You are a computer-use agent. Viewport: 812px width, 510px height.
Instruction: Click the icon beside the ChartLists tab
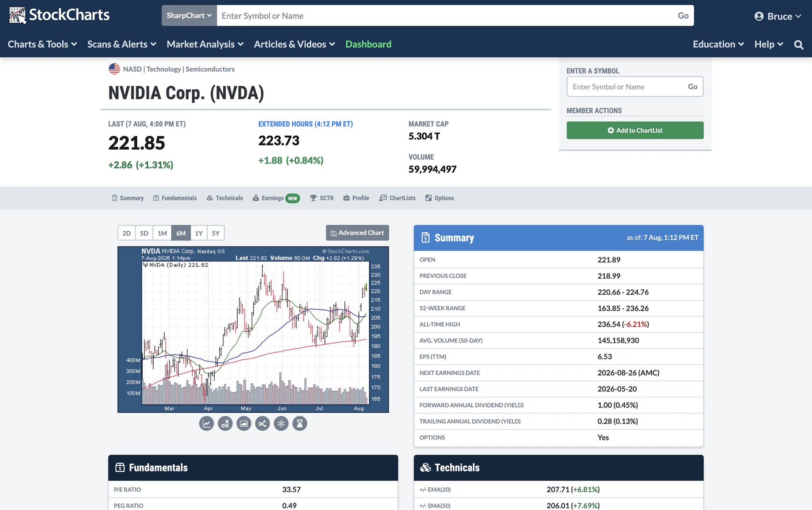coord(383,198)
